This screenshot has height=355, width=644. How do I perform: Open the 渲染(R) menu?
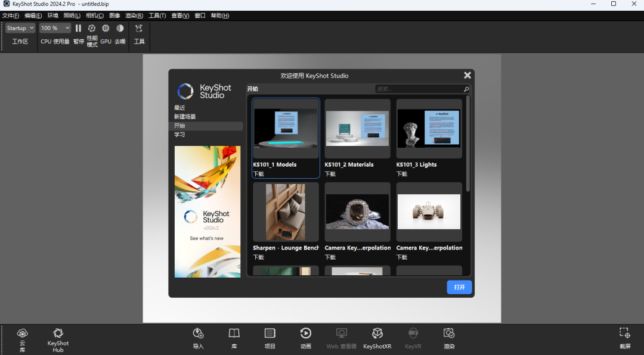[134, 15]
